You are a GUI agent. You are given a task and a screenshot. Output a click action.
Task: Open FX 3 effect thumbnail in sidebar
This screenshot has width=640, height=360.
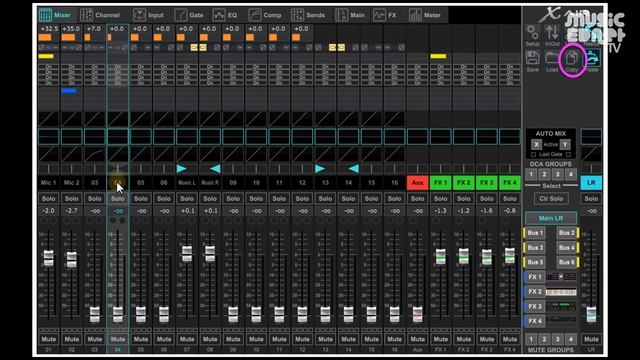(x=561, y=307)
